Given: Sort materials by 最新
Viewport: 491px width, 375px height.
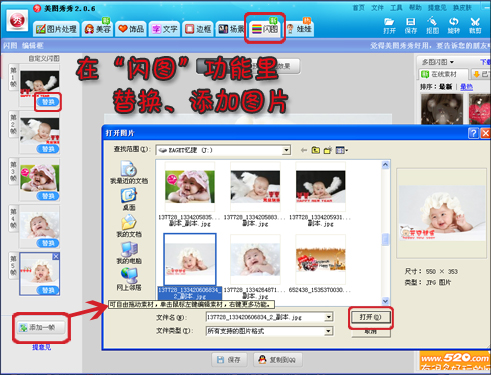Looking at the screenshot, I should [x=445, y=87].
